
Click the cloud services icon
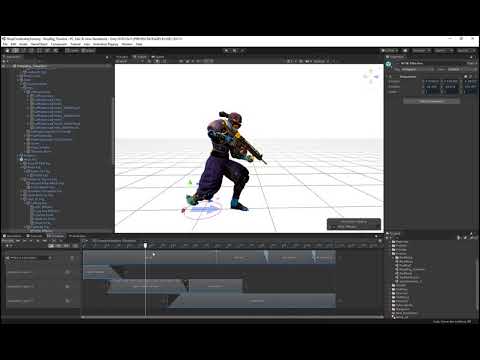click(x=405, y=51)
